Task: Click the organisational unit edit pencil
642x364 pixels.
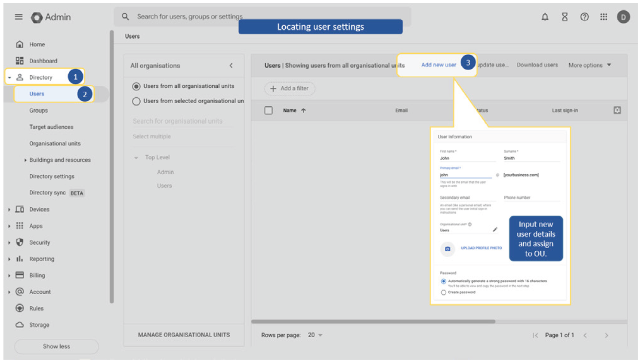Action: [x=495, y=230]
